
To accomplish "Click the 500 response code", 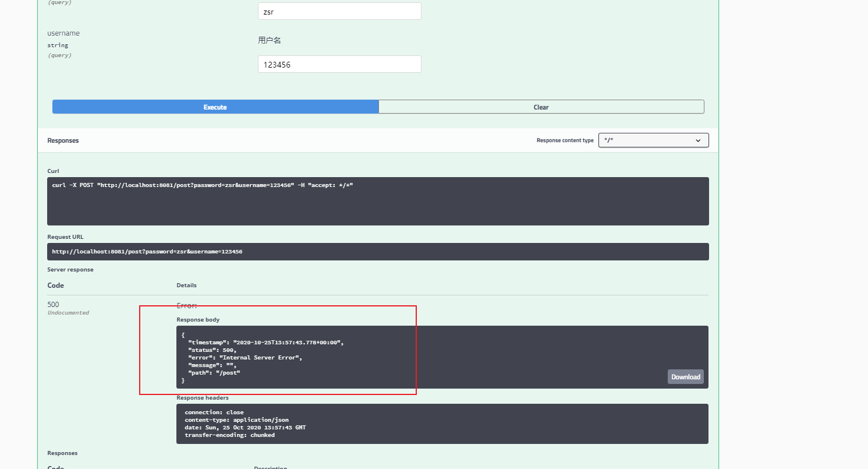I will pos(53,305).
